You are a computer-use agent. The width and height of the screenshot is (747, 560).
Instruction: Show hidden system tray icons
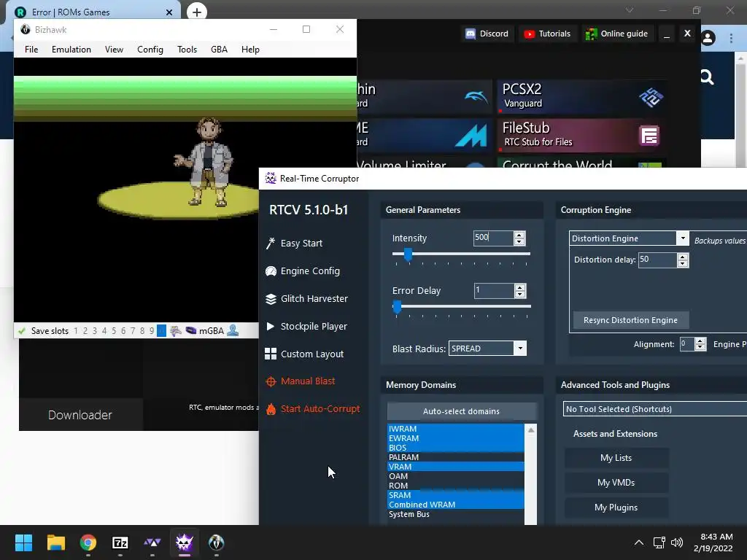639,542
